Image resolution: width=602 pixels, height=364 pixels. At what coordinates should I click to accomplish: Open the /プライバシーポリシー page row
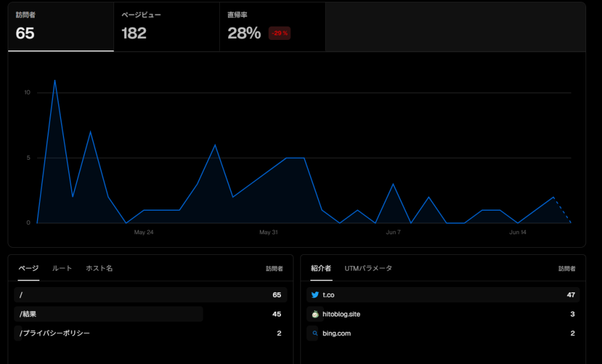click(150, 333)
